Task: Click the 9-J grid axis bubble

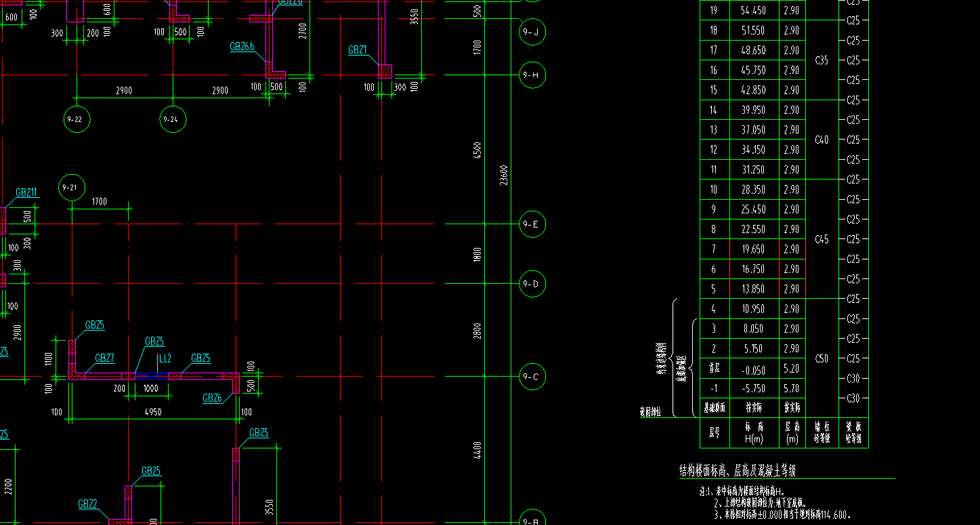Action: pyautogui.click(x=532, y=32)
